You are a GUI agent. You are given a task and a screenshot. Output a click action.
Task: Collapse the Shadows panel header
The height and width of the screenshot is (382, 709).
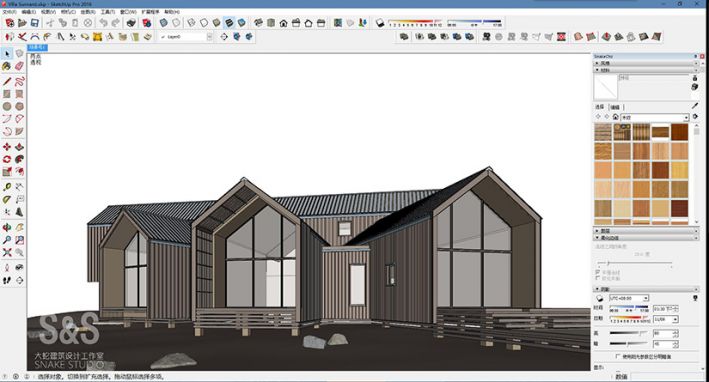click(647, 289)
